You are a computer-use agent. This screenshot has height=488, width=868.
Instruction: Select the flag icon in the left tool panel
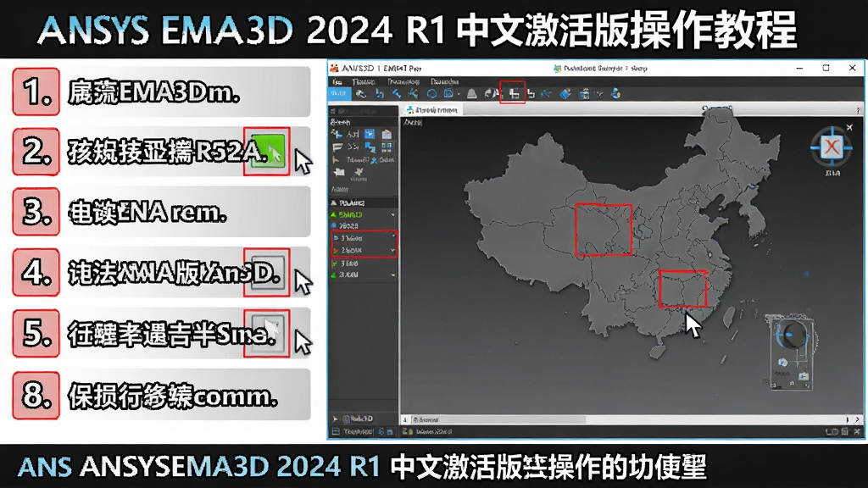coord(337,147)
